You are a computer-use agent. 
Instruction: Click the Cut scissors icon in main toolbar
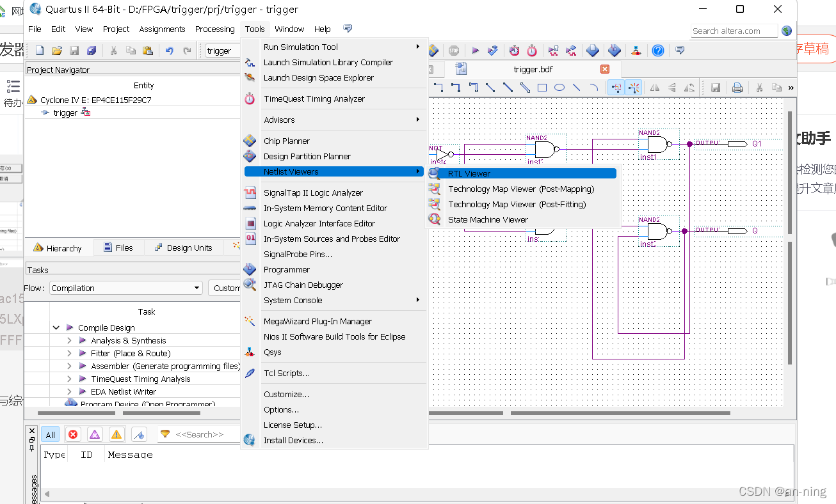click(113, 51)
